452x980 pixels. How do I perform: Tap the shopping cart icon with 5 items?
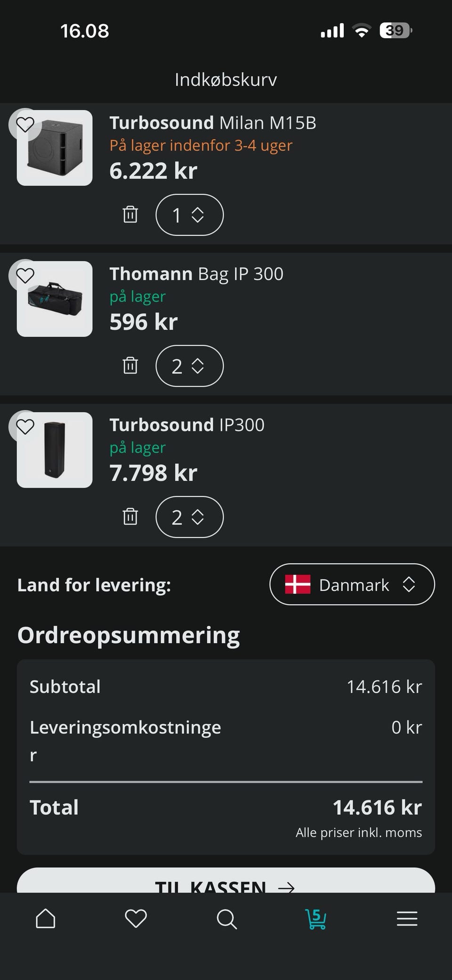coord(316,918)
